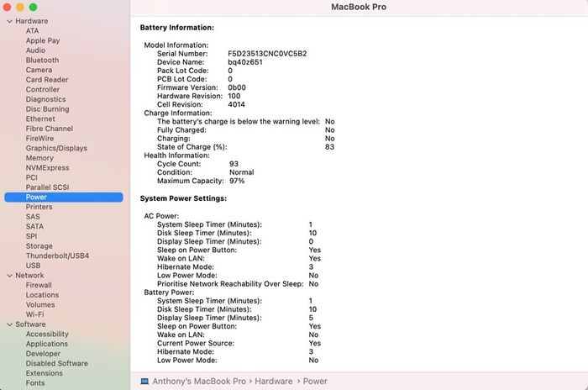Select SATA in the sidebar
Image resolution: width=588 pixels, height=390 pixels.
pyautogui.click(x=35, y=226)
